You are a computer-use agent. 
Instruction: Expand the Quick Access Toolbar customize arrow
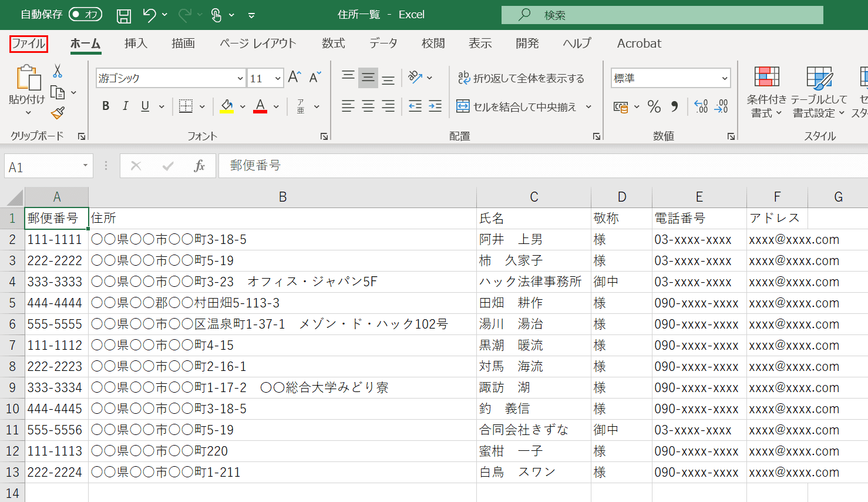tap(251, 15)
